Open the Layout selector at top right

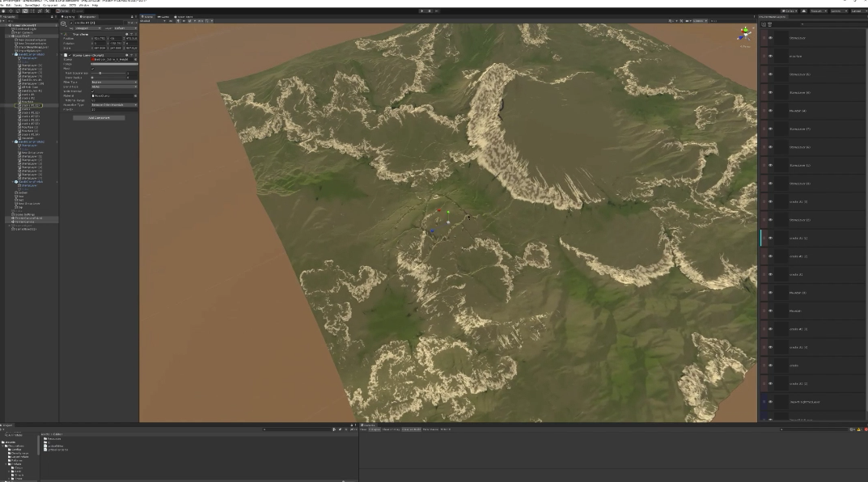859,10
